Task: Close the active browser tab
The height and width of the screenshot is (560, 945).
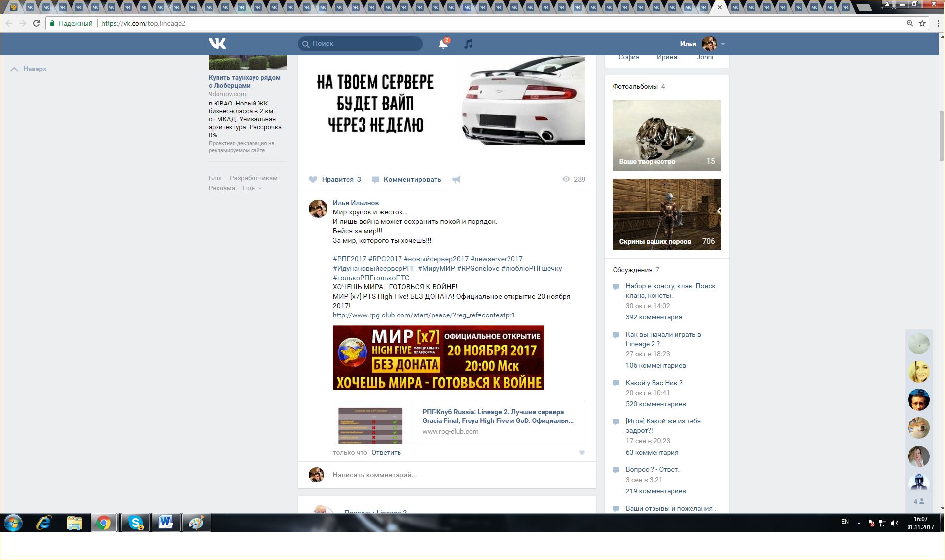Action: pyautogui.click(x=720, y=7)
